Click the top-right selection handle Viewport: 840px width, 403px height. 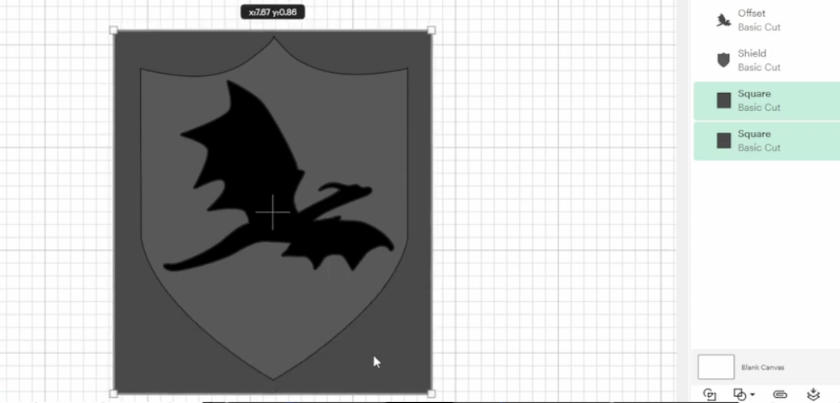[432, 31]
